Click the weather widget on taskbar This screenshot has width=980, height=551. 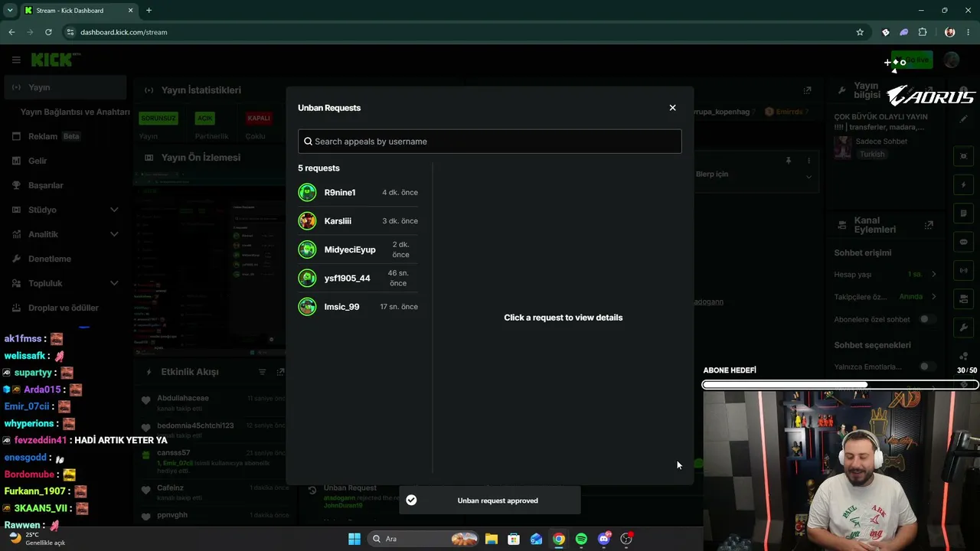[37, 539]
